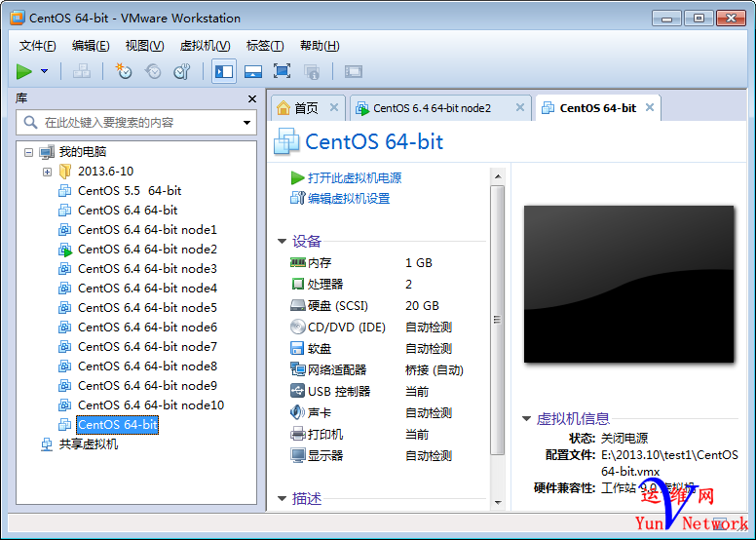Click the 打印机 printer device icon
Screen dimensions: 756x540
tap(298, 434)
